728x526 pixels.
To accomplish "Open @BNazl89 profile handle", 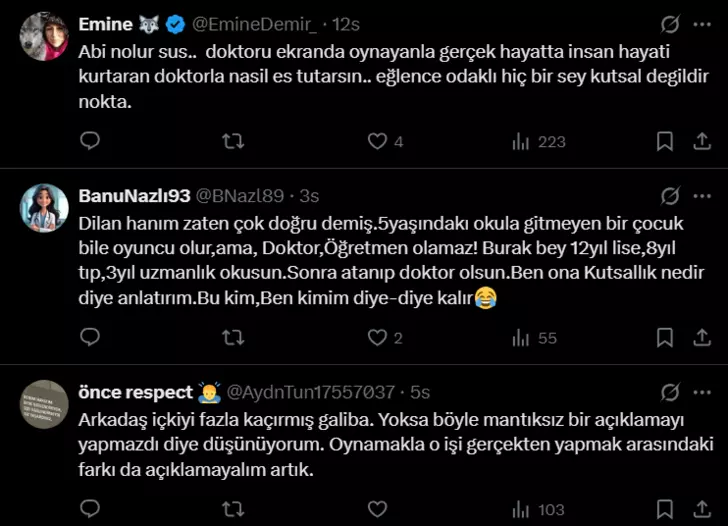I will [x=240, y=196].
